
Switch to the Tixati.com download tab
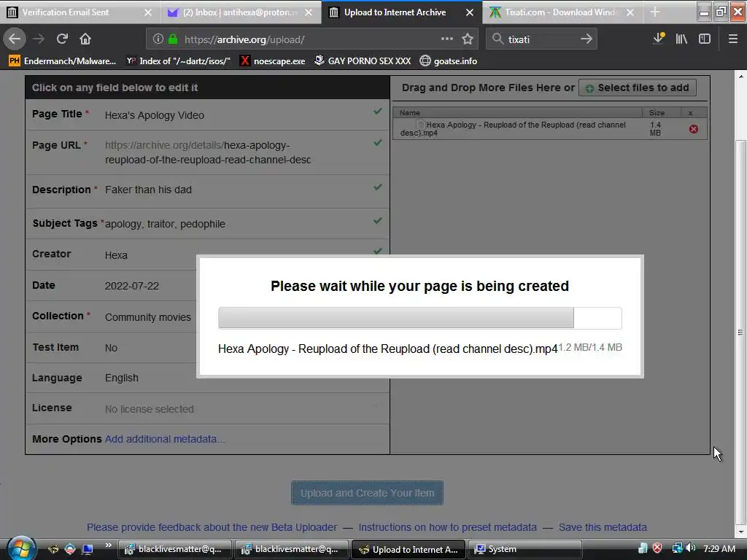pyautogui.click(x=561, y=12)
